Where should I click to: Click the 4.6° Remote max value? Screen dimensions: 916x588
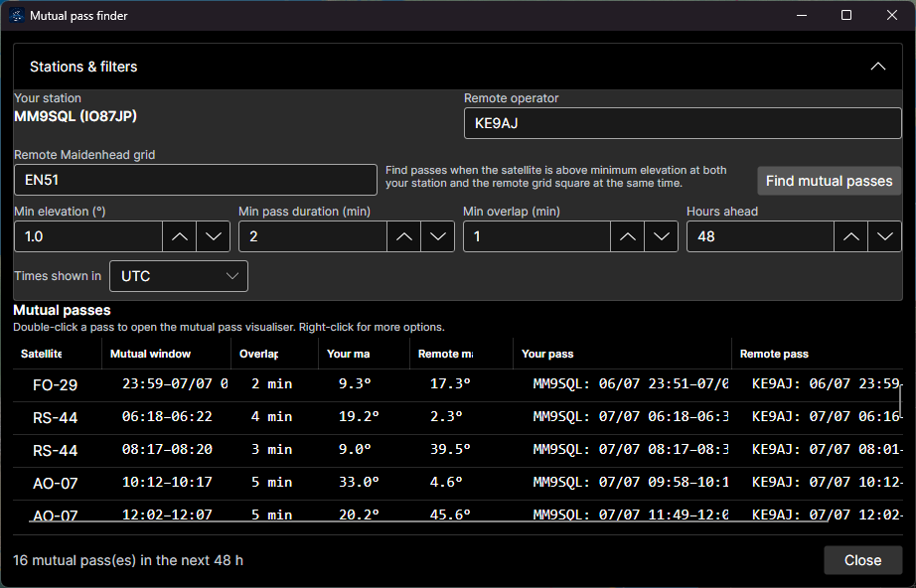pyautogui.click(x=446, y=482)
